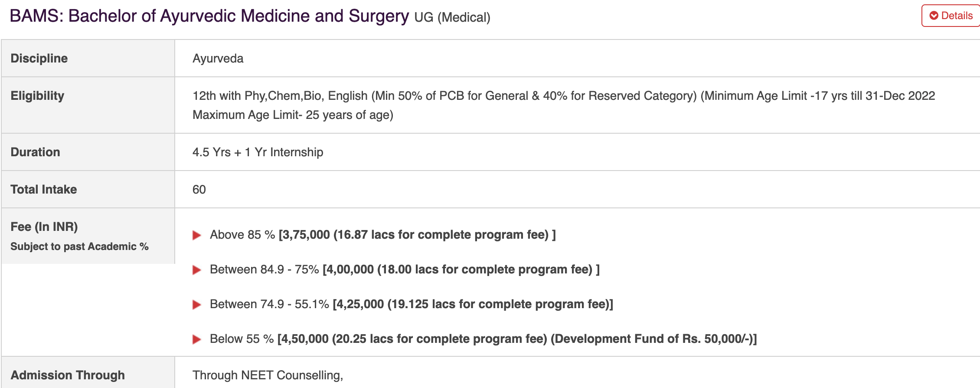Click the Through NEET Counselling text
This screenshot has height=388, width=980.
pyautogui.click(x=268, y=375)
